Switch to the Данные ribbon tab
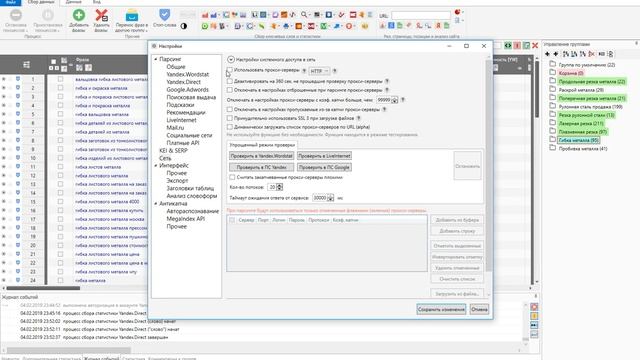640x360 pixels. click(x=73, y=2)
